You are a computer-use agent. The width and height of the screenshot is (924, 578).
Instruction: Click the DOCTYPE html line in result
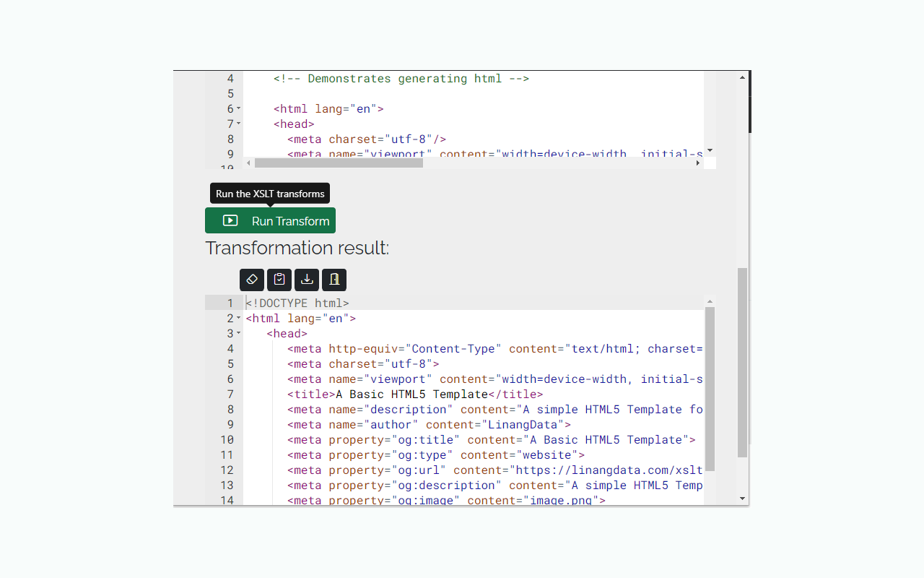pos(297,303)
